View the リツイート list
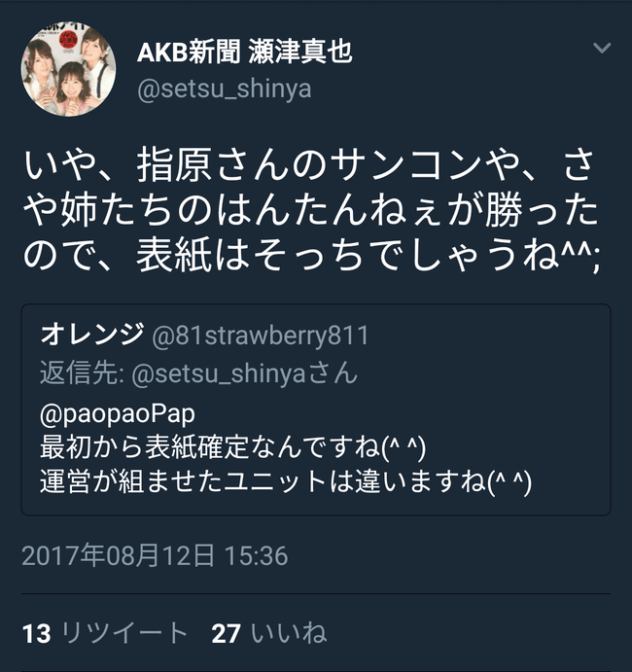Image resolution: width=632 pixels, height=672 pixels. tap(124, 633)
